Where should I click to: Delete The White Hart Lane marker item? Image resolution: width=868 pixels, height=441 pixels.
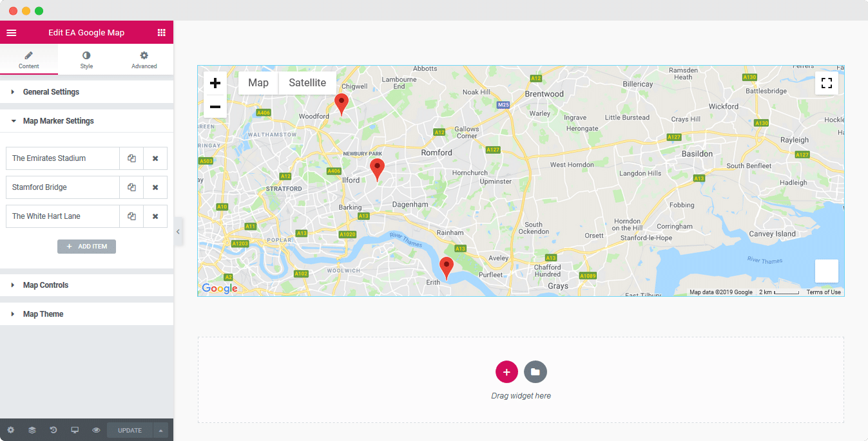click(155, 216)
